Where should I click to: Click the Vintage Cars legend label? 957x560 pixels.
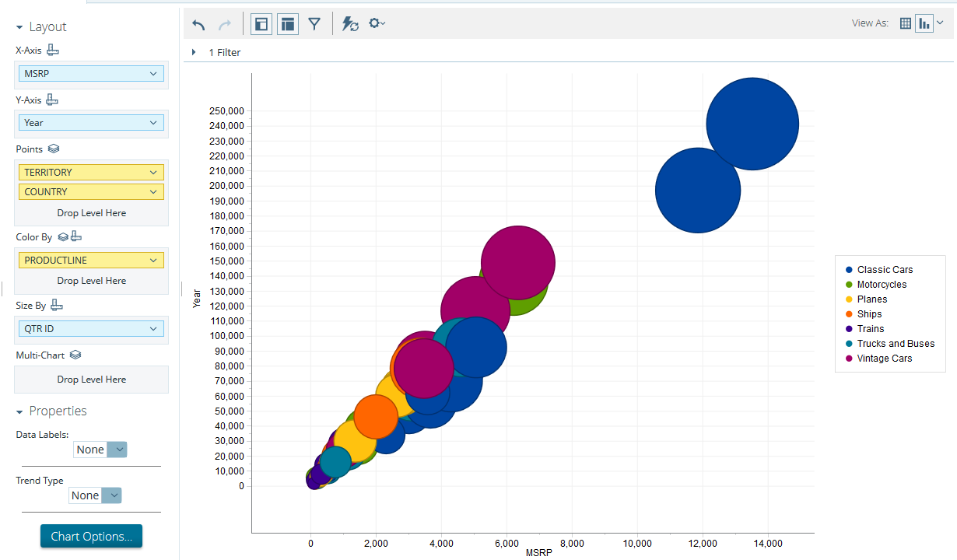click(885, 359)
